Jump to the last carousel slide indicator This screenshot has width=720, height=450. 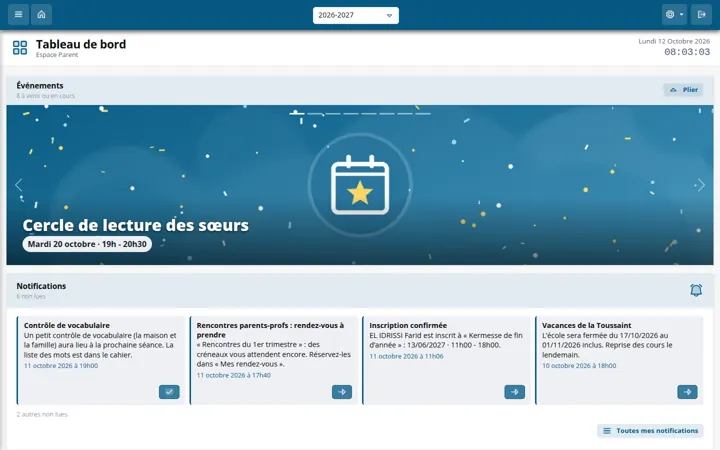(423, 113)
